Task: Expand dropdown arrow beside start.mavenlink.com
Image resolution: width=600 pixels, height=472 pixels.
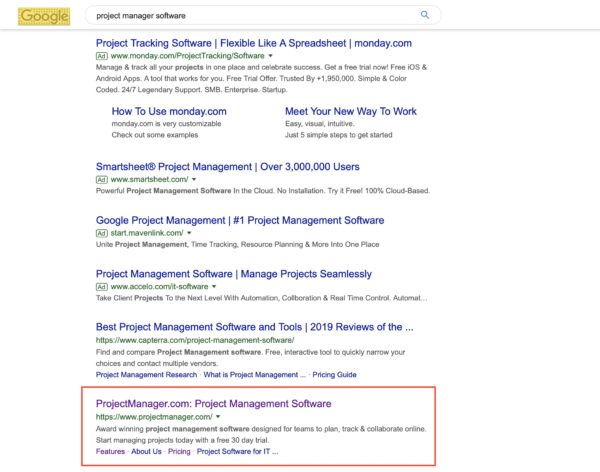Action: pyautogui.click(x=189, y=233)
